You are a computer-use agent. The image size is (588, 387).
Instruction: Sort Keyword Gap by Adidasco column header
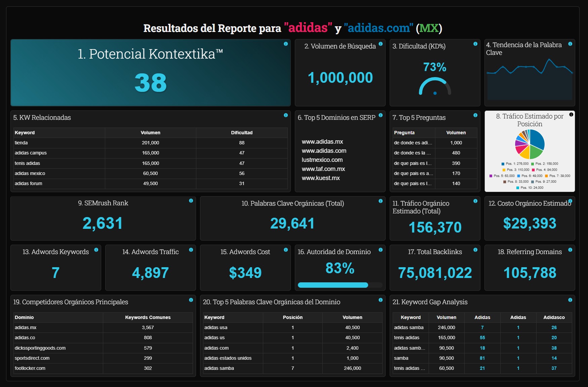(x=554, y=317)
